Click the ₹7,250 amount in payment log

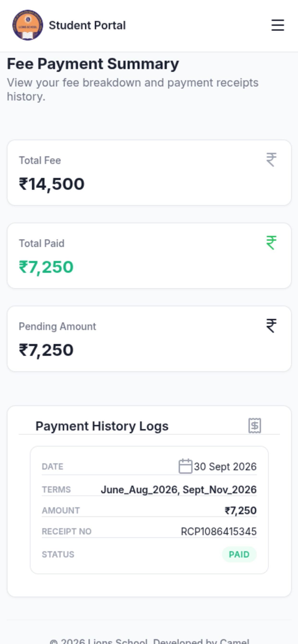coord(241,510)
